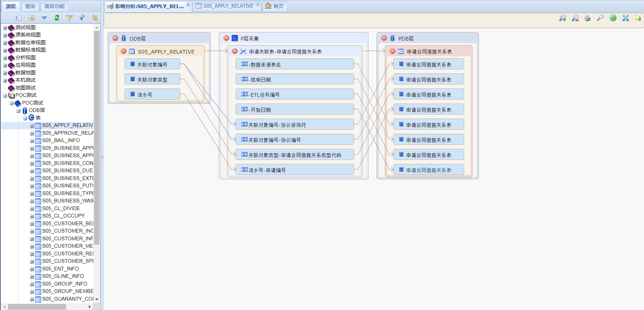Print the impact analysis diagram
The width and height of the screenshot is (644, 310).
[x=587, y=18]
